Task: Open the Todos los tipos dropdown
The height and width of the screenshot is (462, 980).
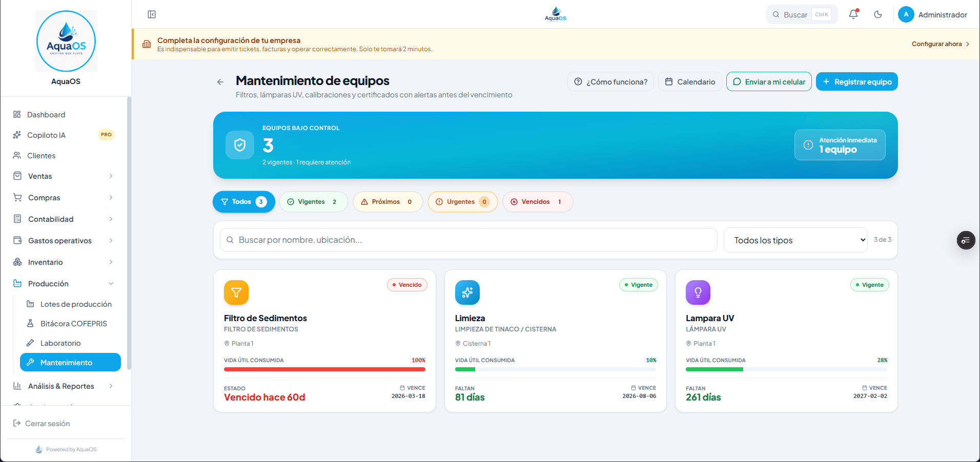Action: pyautogui.click(x=795, y=240)
